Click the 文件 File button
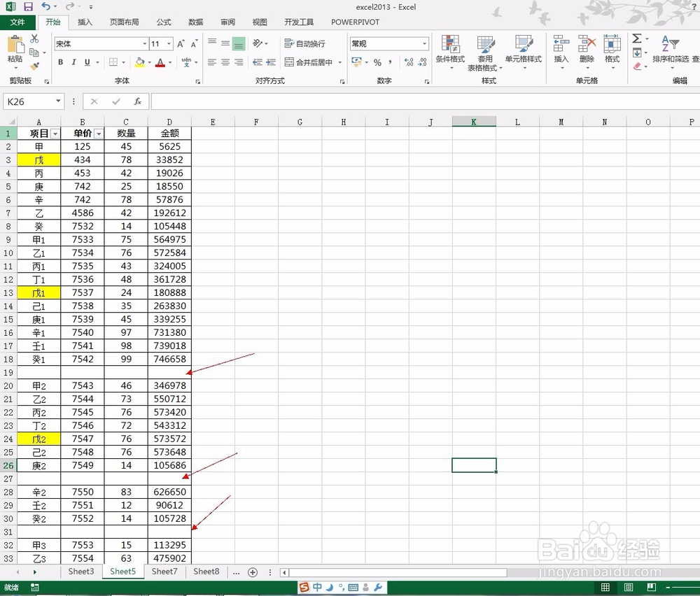The width and height of the screenshot is (700, 596). [x=18, y=22]
